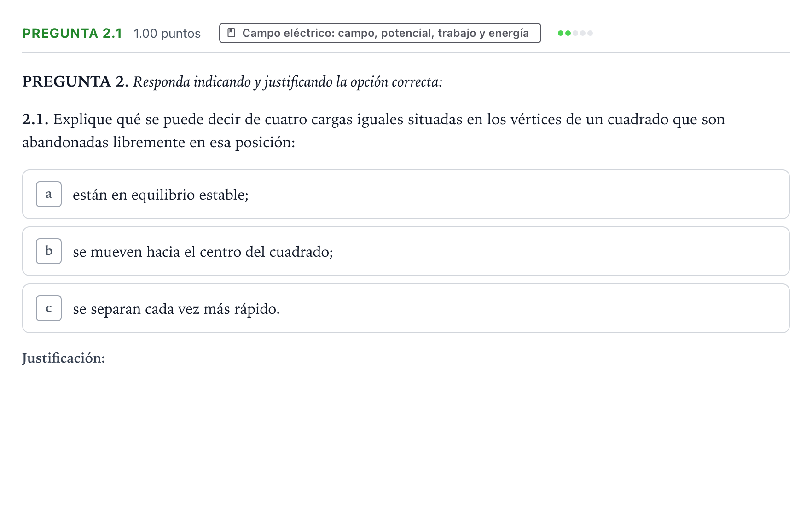
Task: Select option a: están en equilibrio estable
Action: [x=406, y=194]
